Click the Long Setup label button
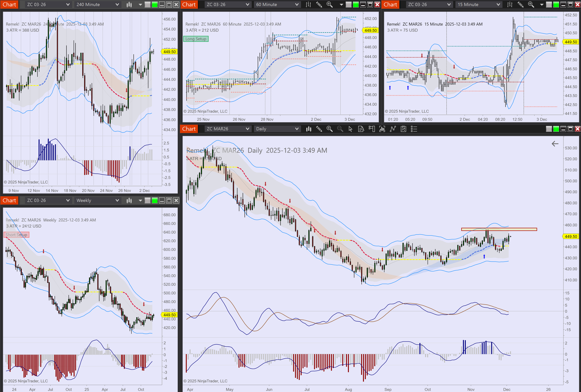 pyautogui.click(x=196, y=39)
